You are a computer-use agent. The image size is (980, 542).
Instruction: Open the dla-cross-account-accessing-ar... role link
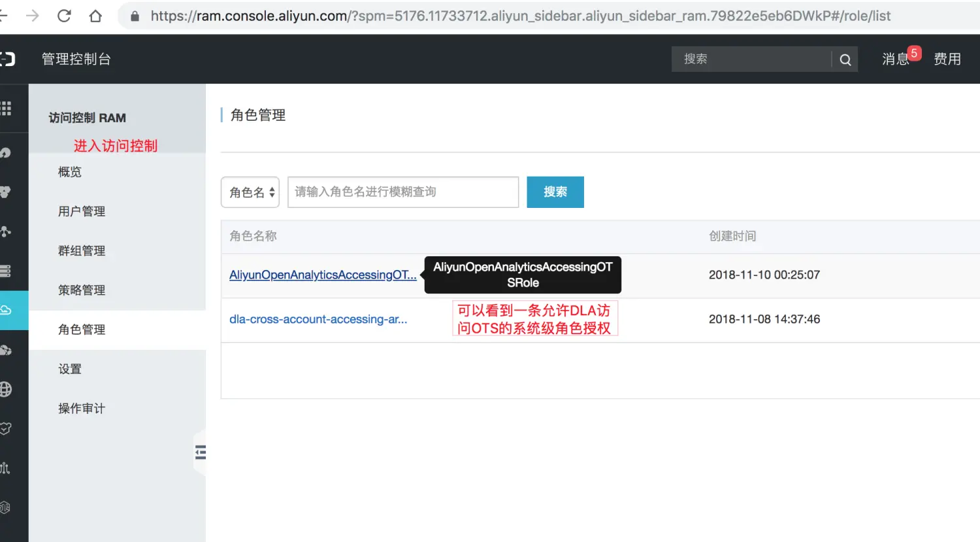point(318,319)
